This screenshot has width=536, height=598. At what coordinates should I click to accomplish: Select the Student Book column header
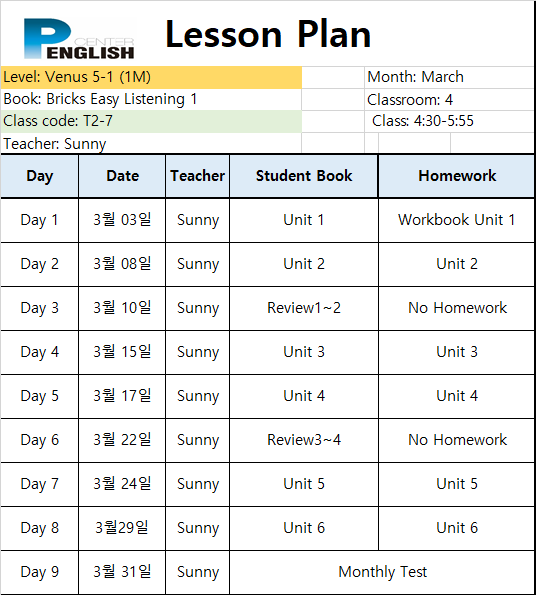(304, 176)
